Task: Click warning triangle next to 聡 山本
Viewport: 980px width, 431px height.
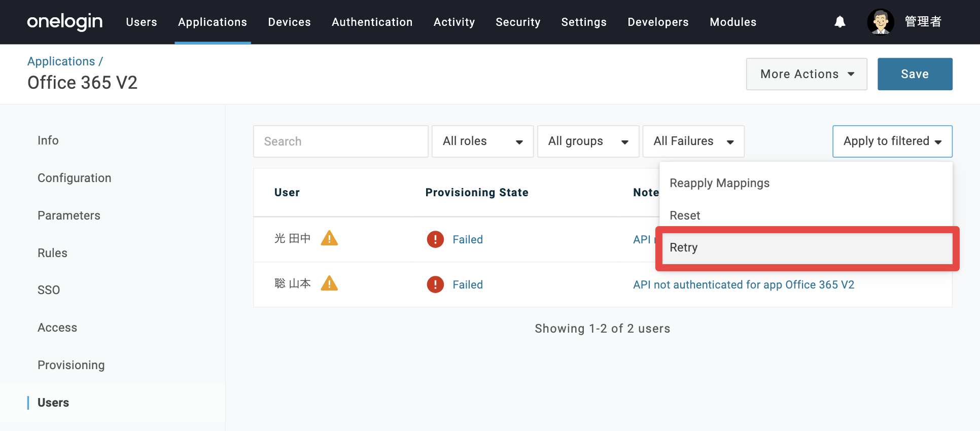Action: pos(329,283)
